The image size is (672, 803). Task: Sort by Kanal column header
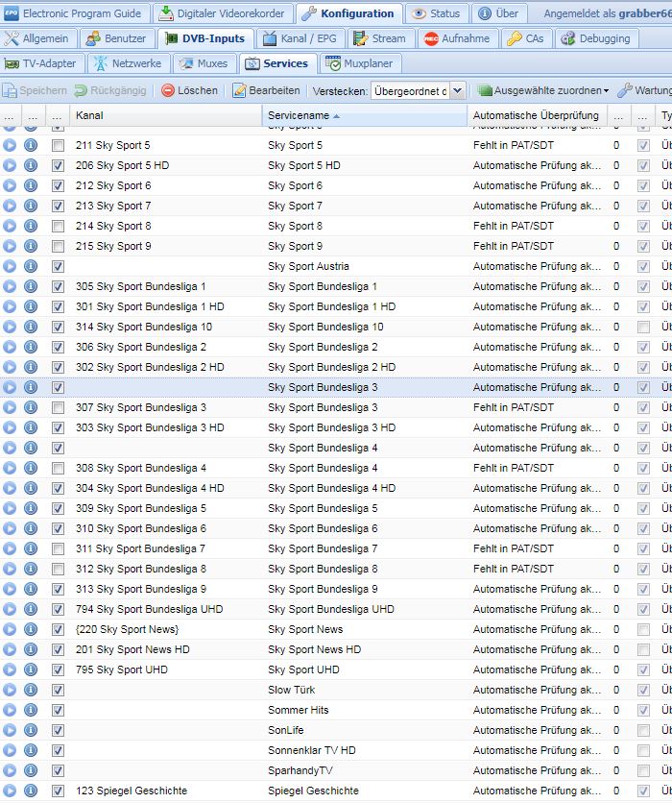[166, 115]
